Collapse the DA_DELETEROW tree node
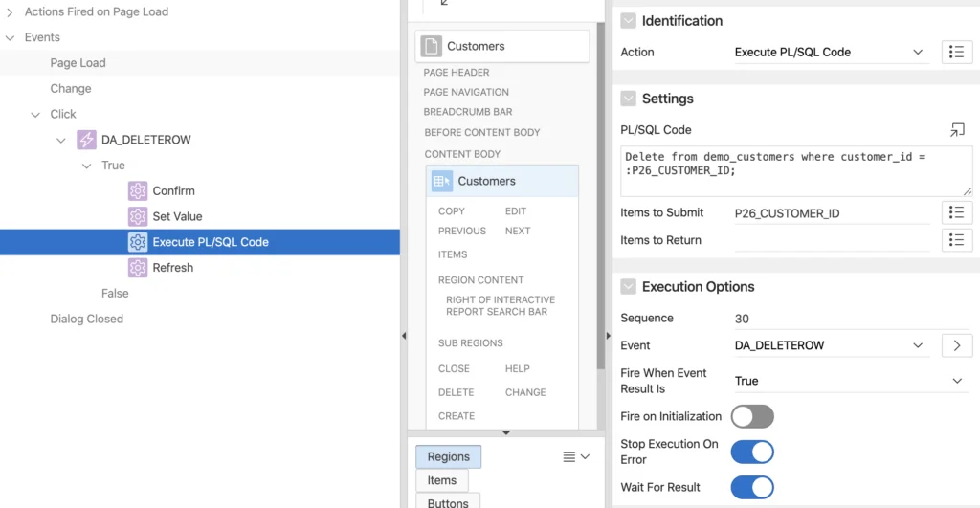 click(x=60, y=140)
